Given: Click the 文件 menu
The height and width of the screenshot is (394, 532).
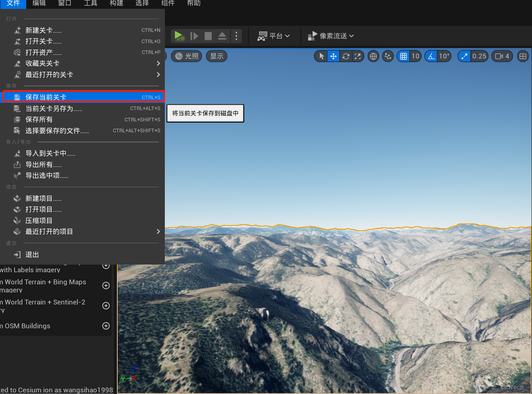Looking at the screenshot, I should tap(13, 3).
